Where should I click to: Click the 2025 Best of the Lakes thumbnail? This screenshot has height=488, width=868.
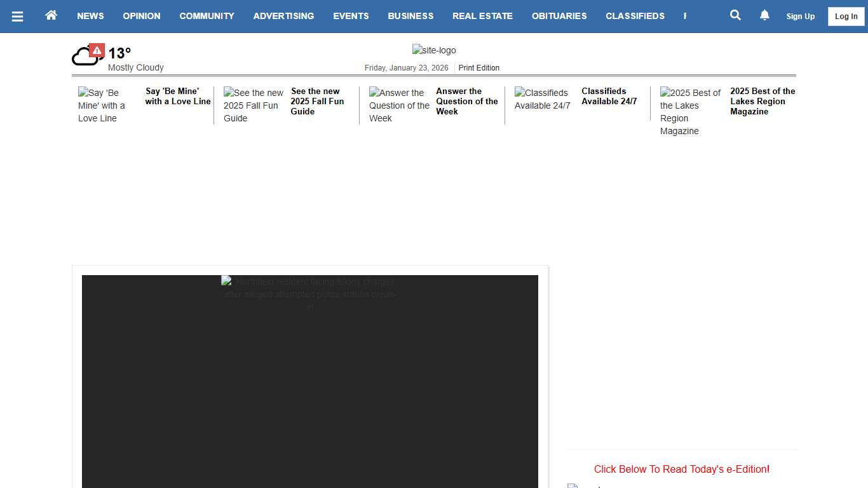[691, 112]
